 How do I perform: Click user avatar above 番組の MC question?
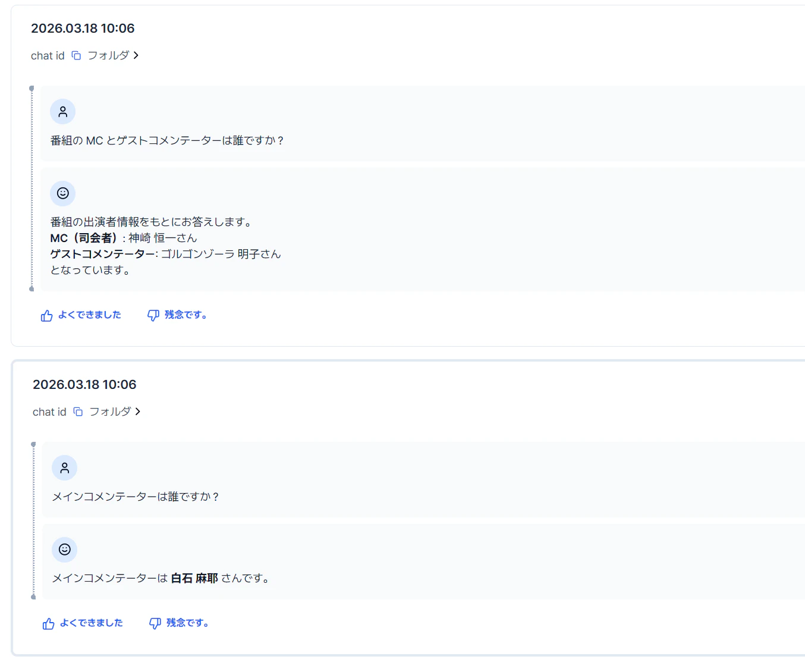click(62, 111)
